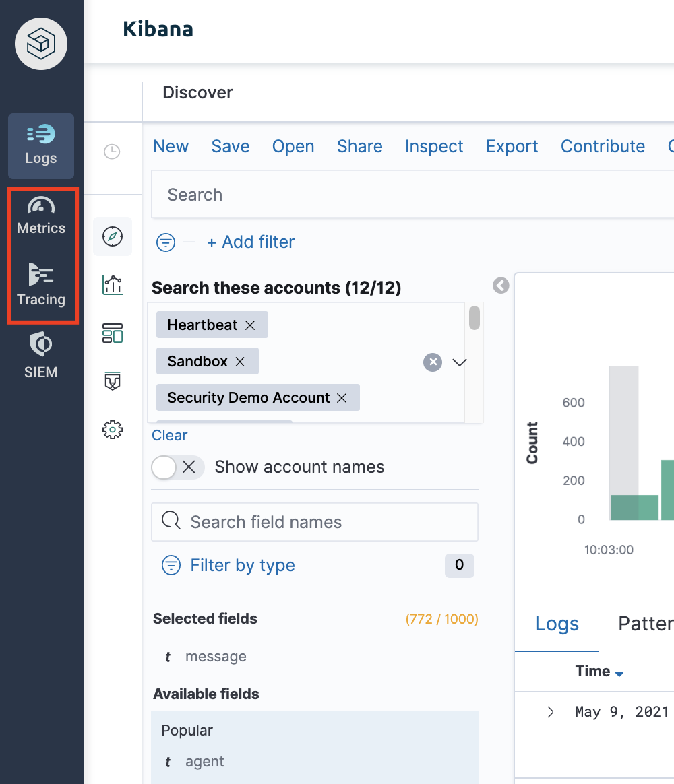Expand the May 9, 2021 log row
Image resolution: width=674 pixels, height=784 pixels.
551,712
